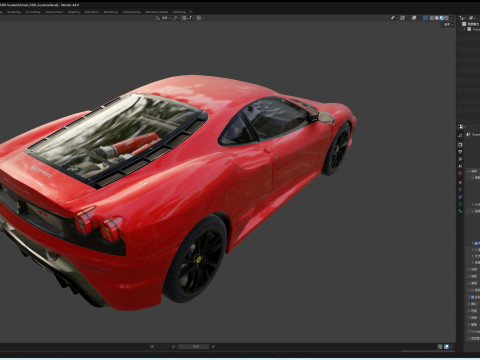Switch viewport to wireframe shading
The width and height of the screenshot is (480, 360).
pos(432,18)
